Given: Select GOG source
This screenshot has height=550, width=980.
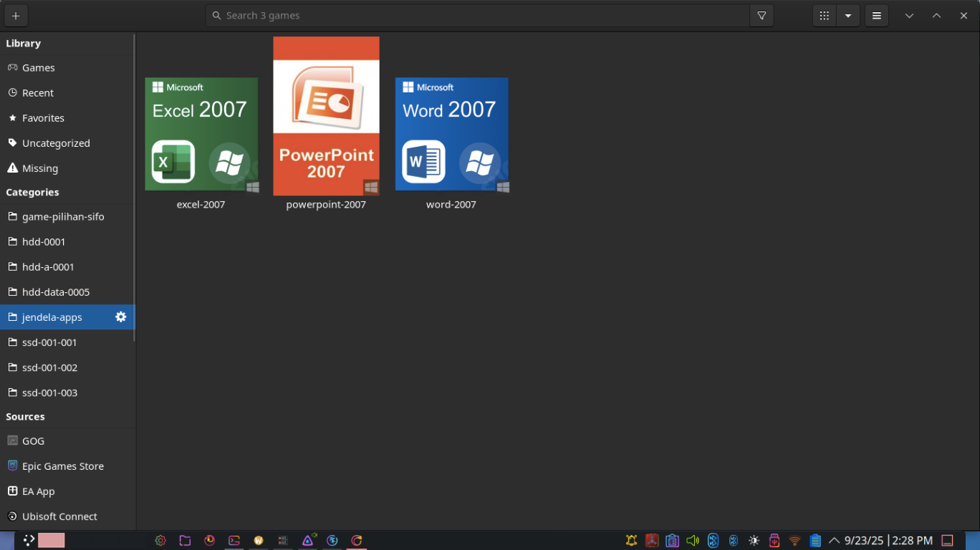Looking at the screenshot, I should 67,440.
